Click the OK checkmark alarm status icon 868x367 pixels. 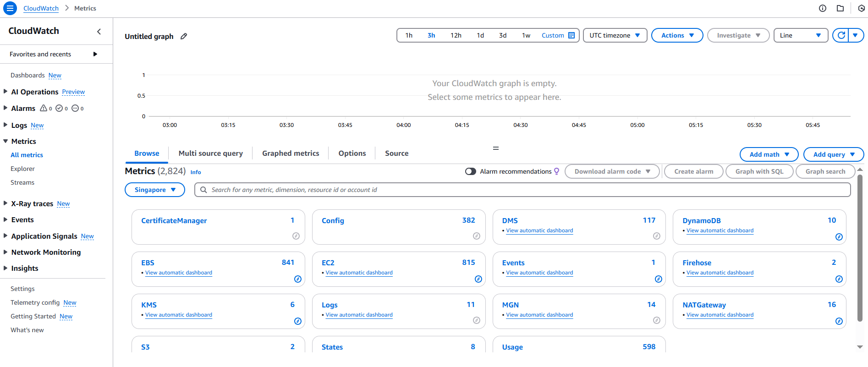coord(59,108)
